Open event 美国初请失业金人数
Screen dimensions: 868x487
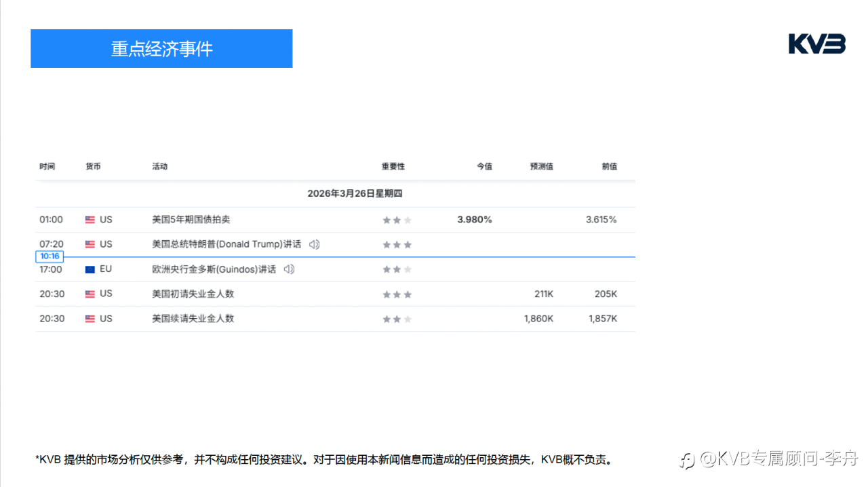tap(193, 294)
